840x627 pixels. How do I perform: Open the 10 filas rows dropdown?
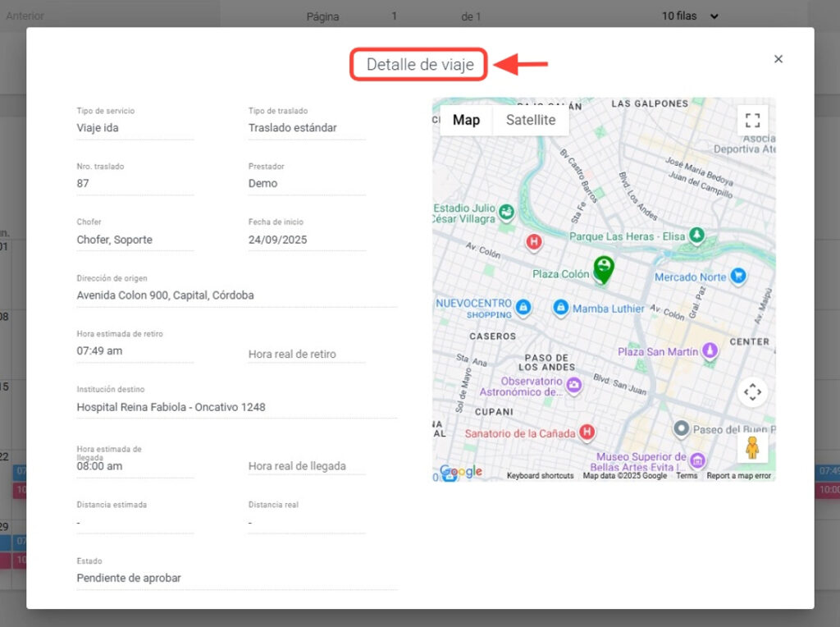coord(690,16)
